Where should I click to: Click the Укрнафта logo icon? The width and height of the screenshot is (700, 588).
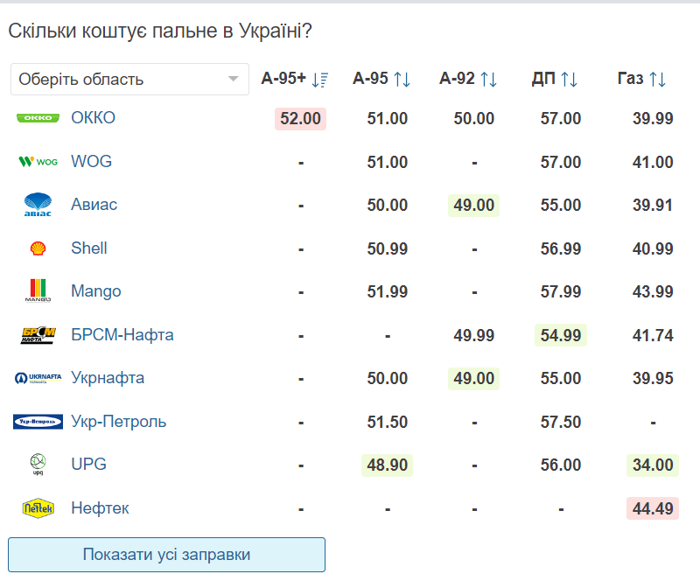pyautogui.click(x=38, y=378)
